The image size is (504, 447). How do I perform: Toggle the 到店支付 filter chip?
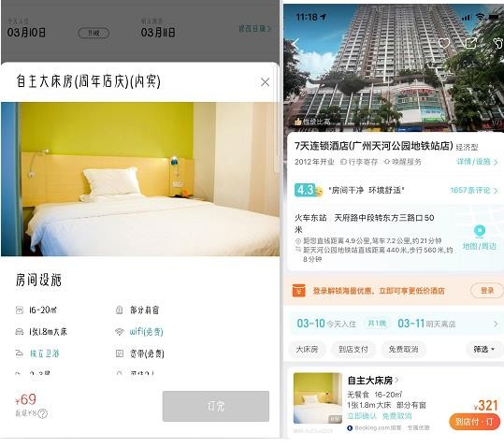[x=353, y=349]
